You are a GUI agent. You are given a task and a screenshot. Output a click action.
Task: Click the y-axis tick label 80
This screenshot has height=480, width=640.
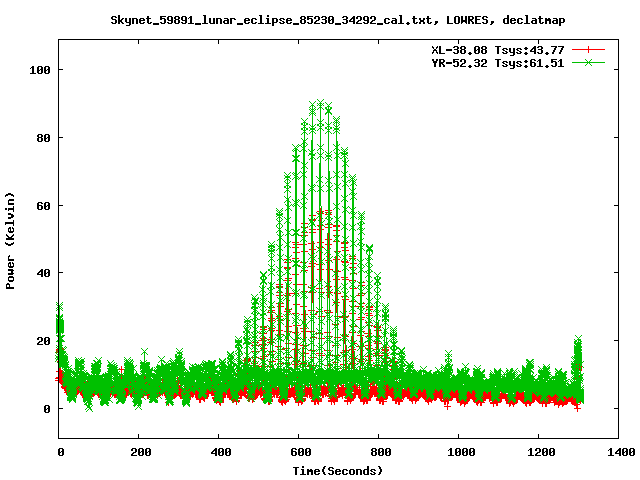click(43, 138)
